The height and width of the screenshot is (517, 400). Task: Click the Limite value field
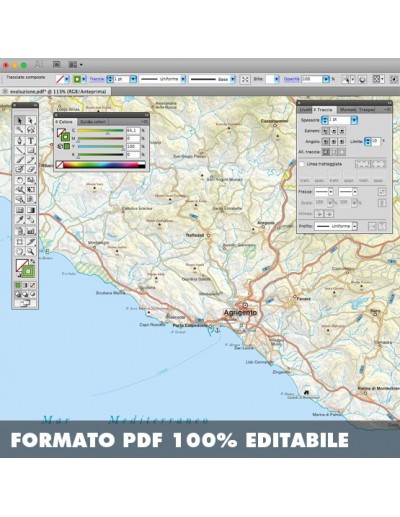click(x=376, y=142)
